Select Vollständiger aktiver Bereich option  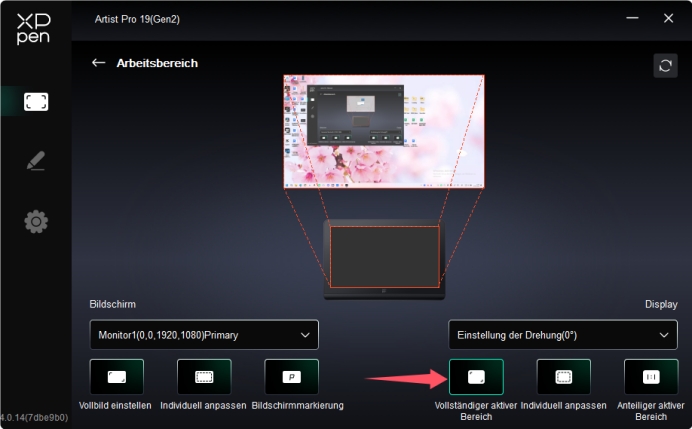pos(476,377)
